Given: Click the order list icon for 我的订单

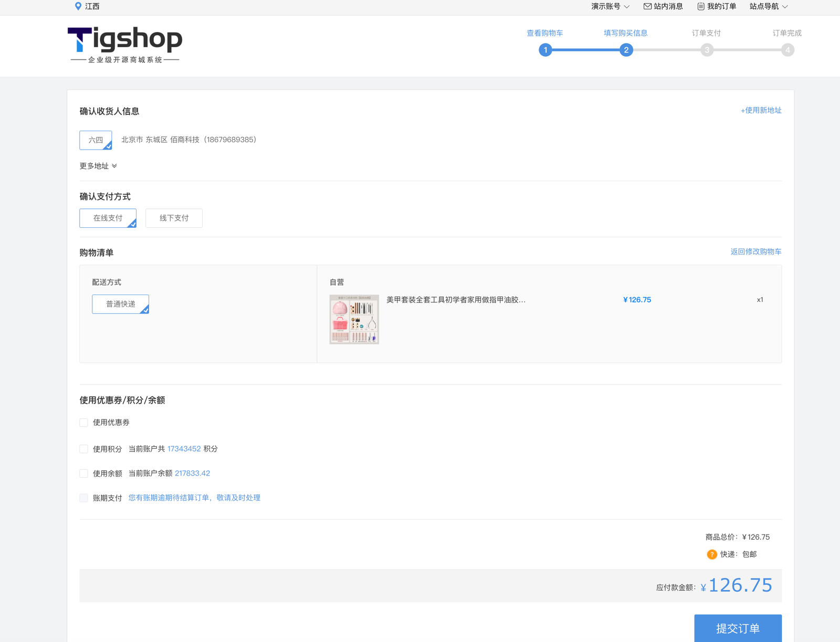Looking at the screenshot, I should 700,6.
